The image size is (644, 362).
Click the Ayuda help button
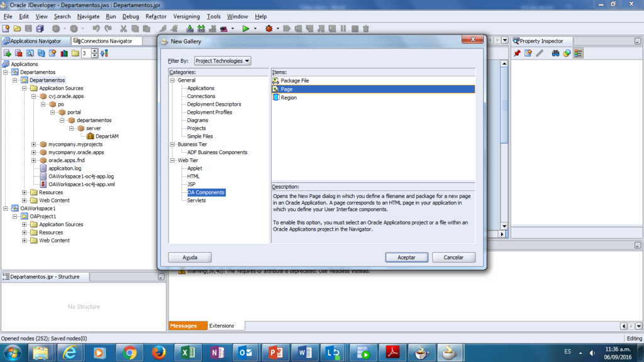coord(190,257)
